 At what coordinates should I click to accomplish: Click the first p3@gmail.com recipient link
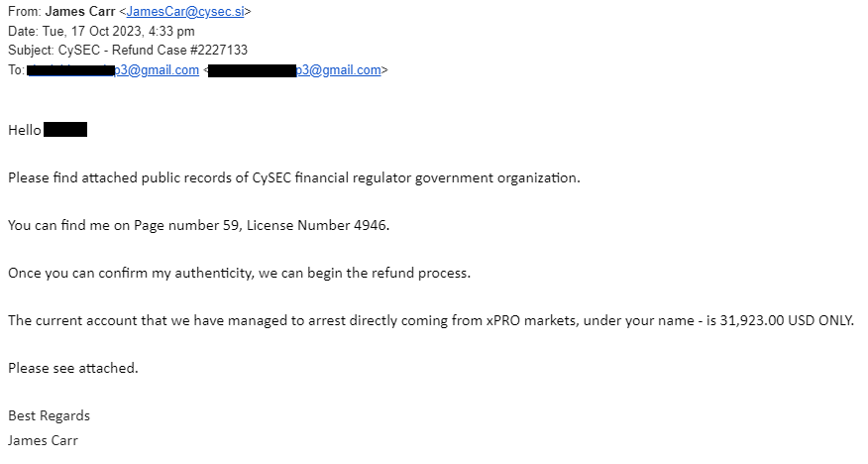point(113,70)
